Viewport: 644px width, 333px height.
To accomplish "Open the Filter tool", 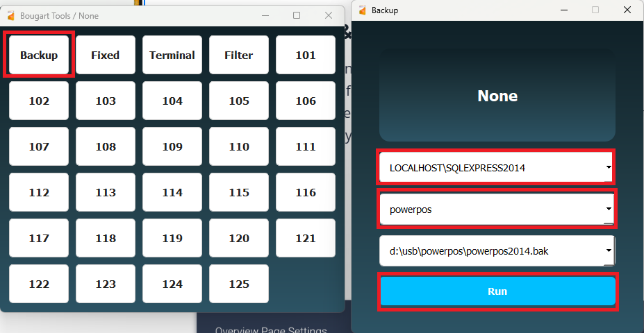I will pyautogui.click(x=239, y=55).
